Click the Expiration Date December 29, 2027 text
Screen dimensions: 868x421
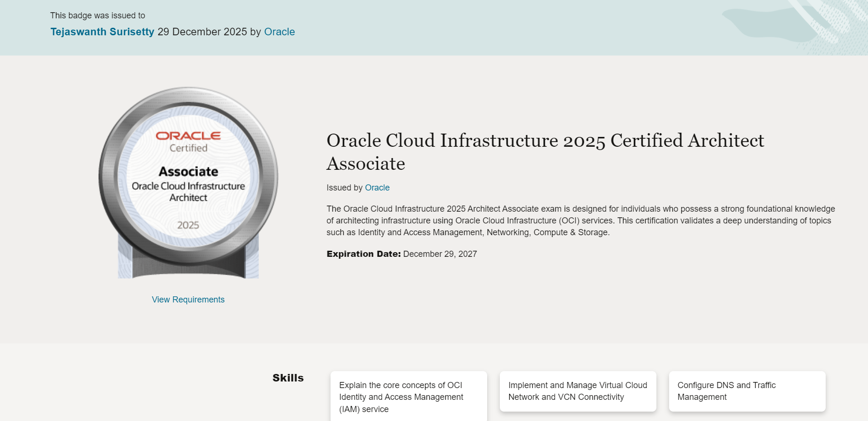tap(402, 254)
